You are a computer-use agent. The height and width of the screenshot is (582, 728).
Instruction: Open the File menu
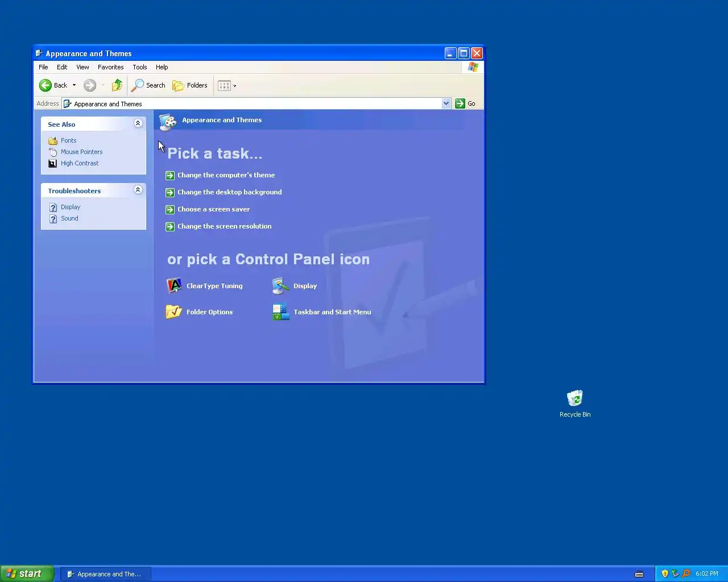click(x=43, y=67)
